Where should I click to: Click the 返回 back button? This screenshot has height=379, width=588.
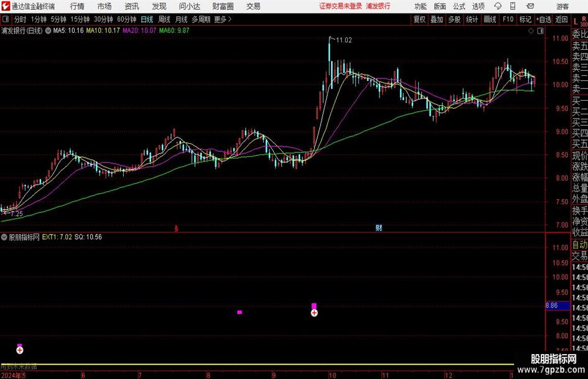[x=561, y=19]
